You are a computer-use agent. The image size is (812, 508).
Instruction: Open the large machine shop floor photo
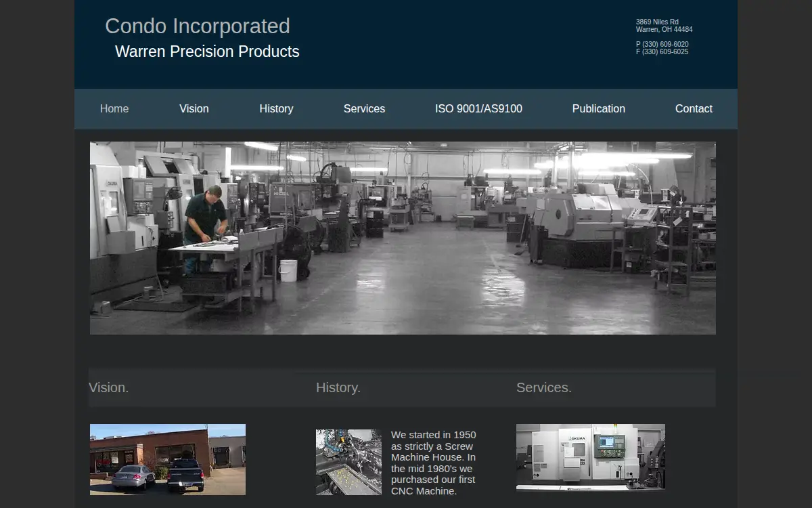(x=403, y=238)
